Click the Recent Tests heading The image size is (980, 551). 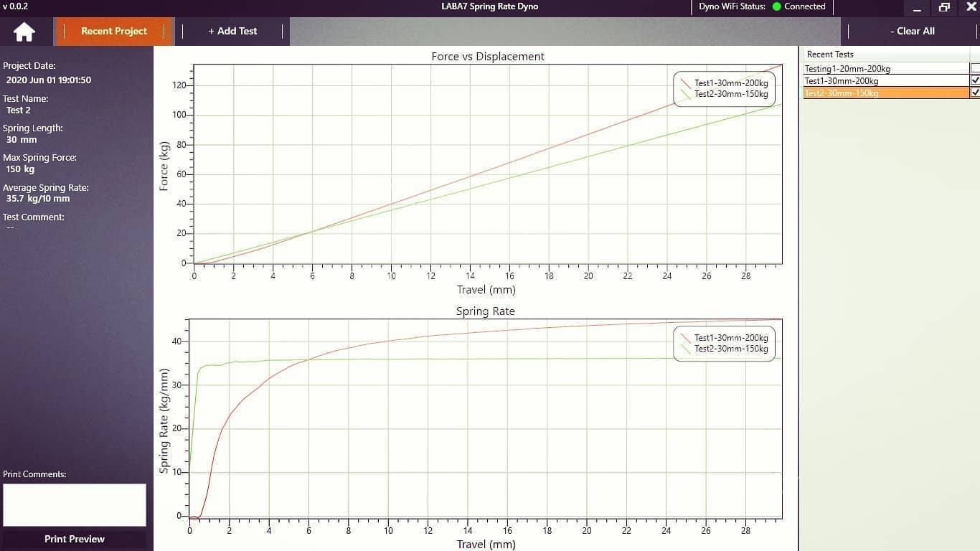[830, 55]
